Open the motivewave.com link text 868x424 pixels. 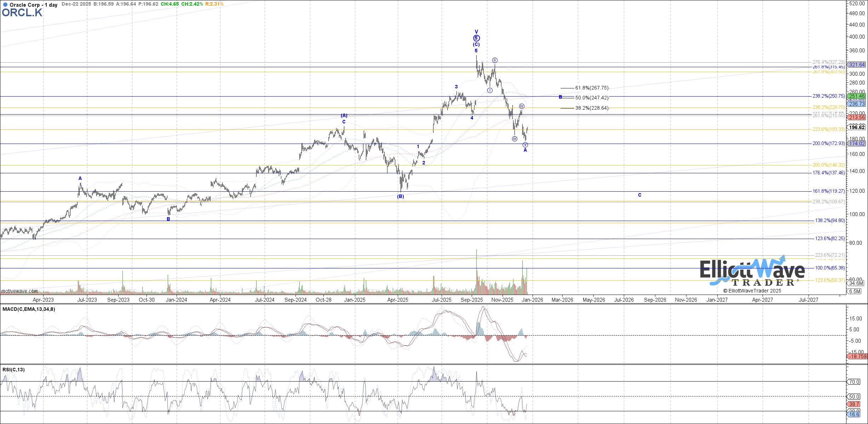pos(19,291)
